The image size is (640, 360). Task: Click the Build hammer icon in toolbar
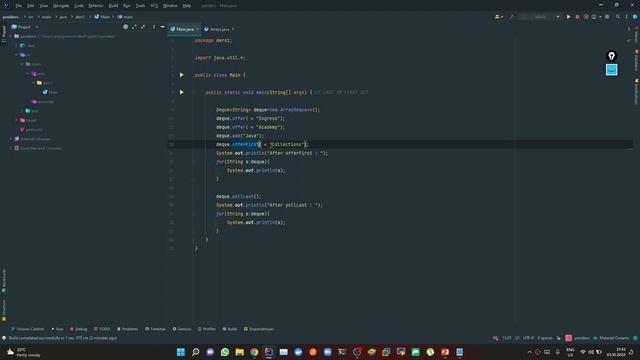click(511, 17)
